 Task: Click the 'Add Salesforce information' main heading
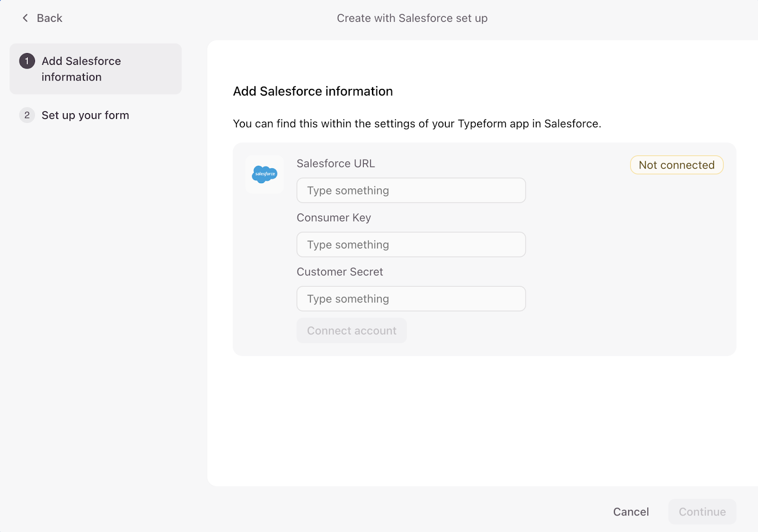point(313,91)
